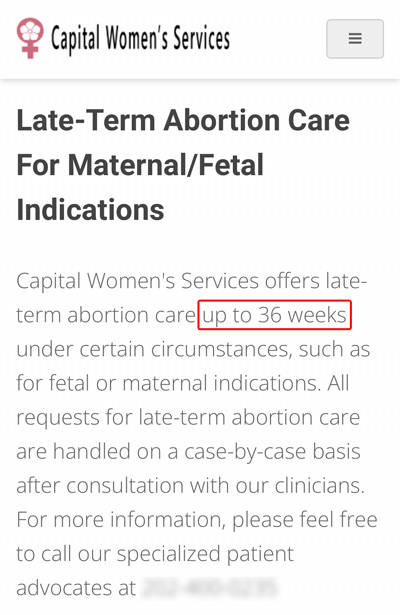Image resolution: width=400 pixels, height=615 pixels.
Task: Open the hamburger navigation menu
Action: click(355, 39)
